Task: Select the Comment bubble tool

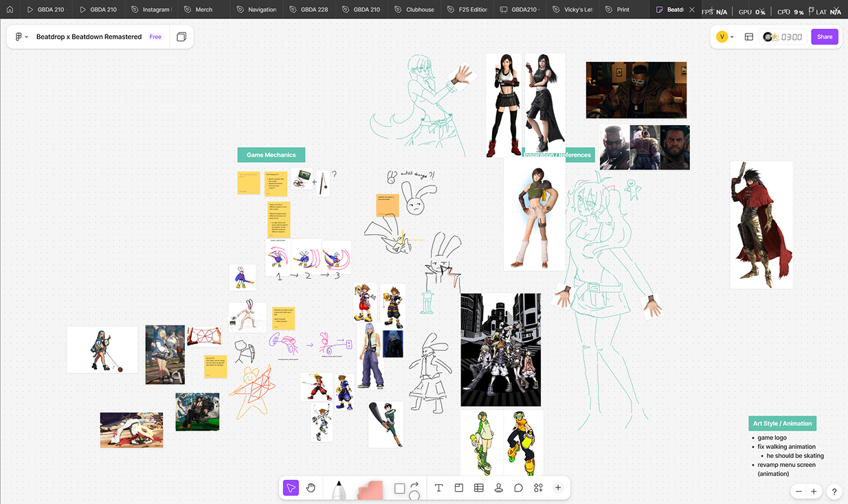Action: [519, 488]
